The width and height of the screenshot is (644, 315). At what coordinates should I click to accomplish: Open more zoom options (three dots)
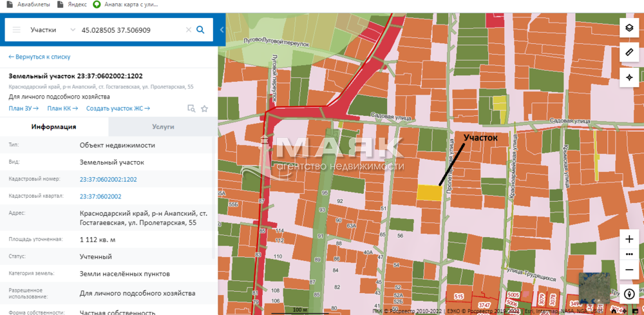pos(629,254)
